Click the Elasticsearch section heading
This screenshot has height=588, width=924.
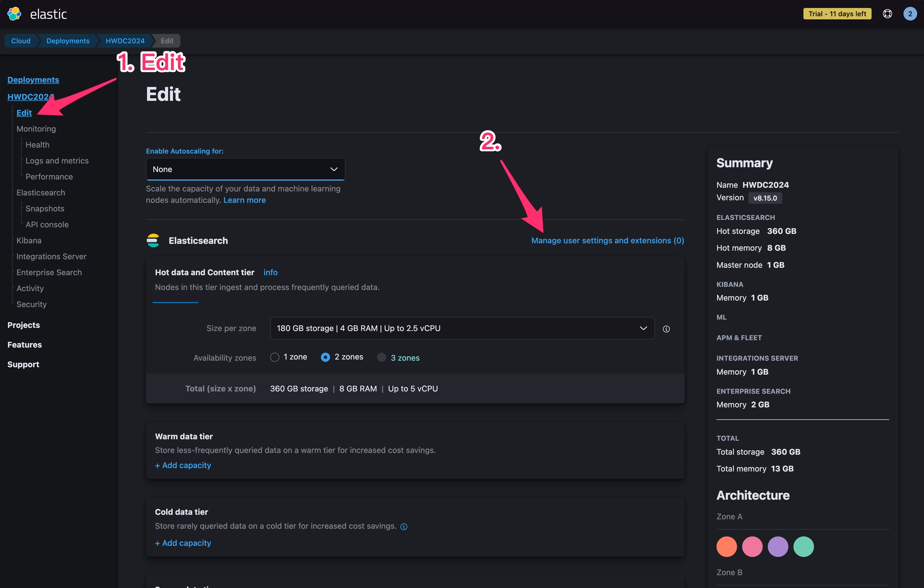pos(198,241)
